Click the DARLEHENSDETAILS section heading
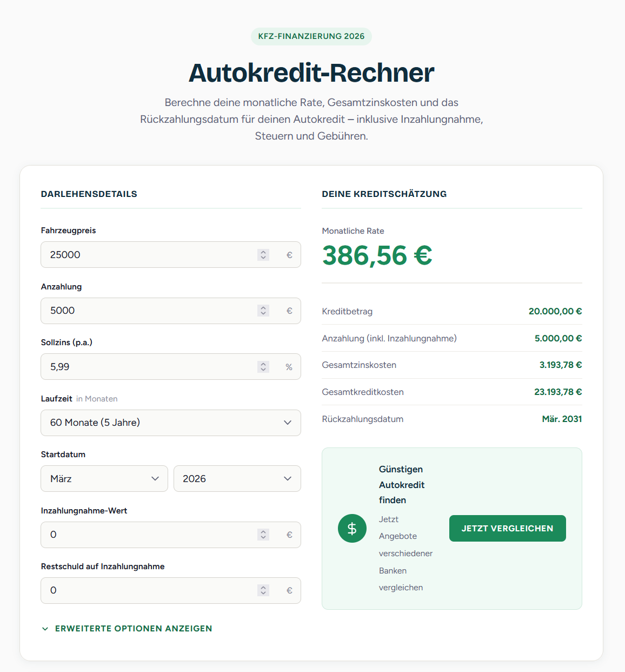The image size is (625, 672). coord(89,194)
